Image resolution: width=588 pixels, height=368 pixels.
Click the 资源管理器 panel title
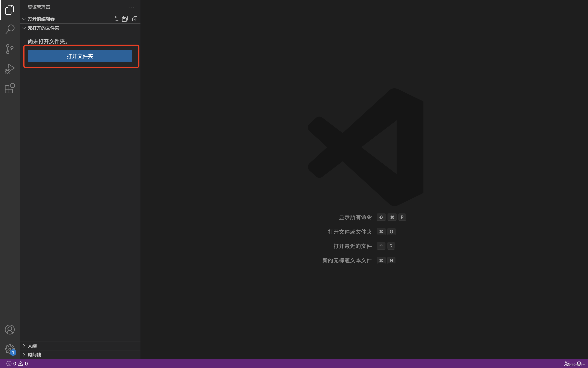pos(39,7)
